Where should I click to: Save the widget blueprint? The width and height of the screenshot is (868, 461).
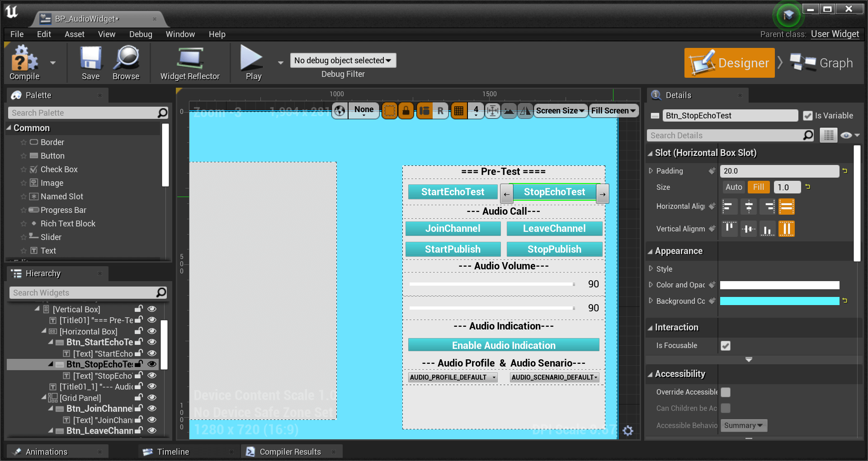tap(90, 62)
